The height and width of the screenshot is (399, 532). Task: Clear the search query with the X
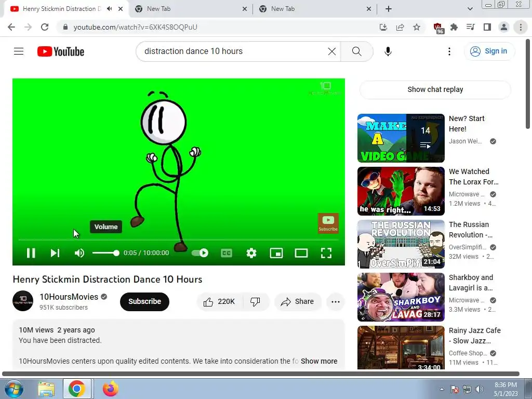[x=332, y=51]
